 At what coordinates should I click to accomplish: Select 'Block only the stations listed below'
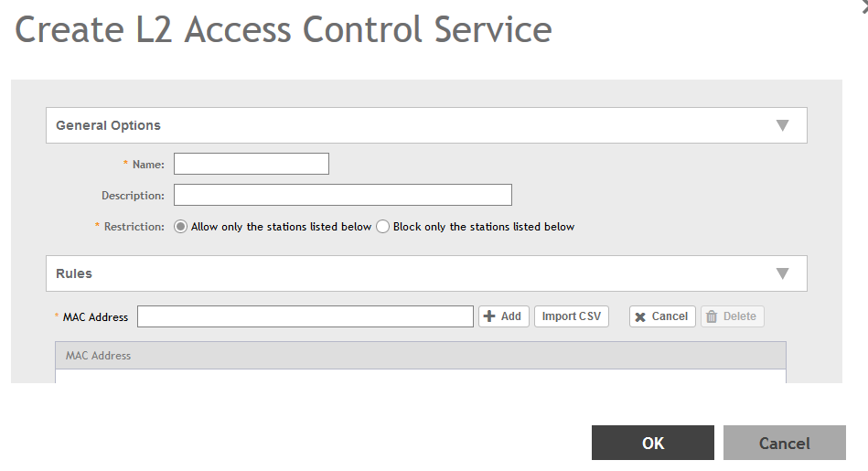pos(383,227)
